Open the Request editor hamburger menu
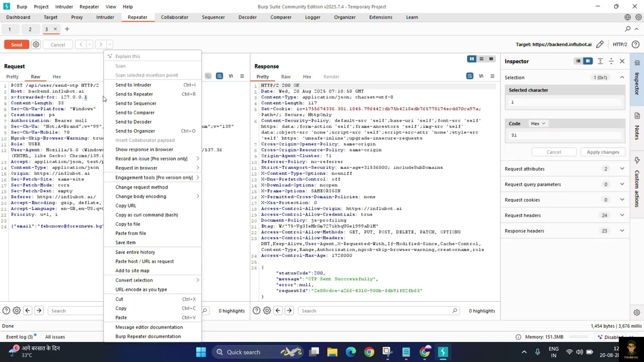This screenshot has height=362, width=644. point(242,76)
